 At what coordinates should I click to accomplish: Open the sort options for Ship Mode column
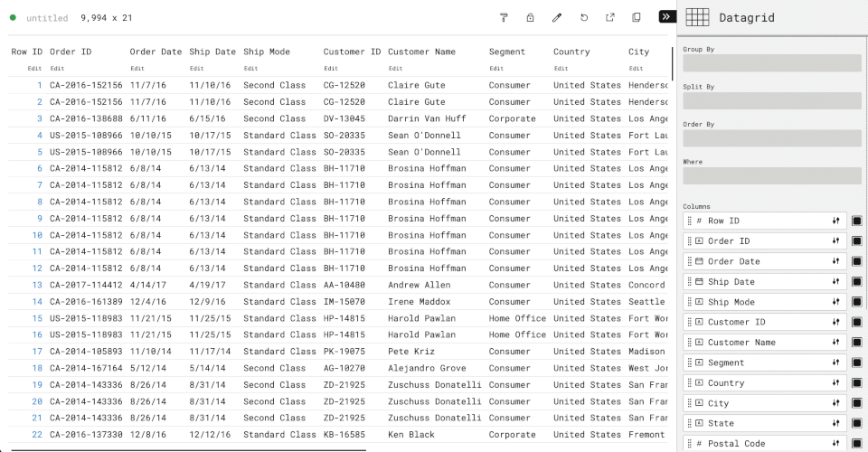(x=836, y=302)
